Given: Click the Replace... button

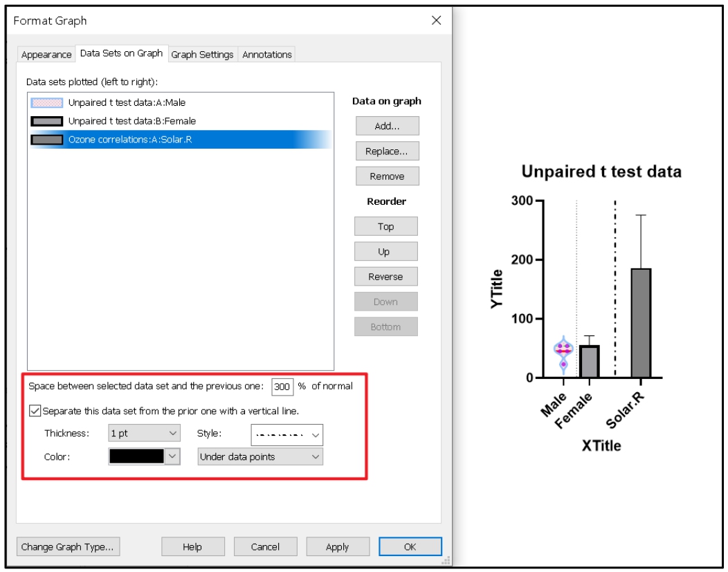Looking at the screenshot, I should [388, 151].
